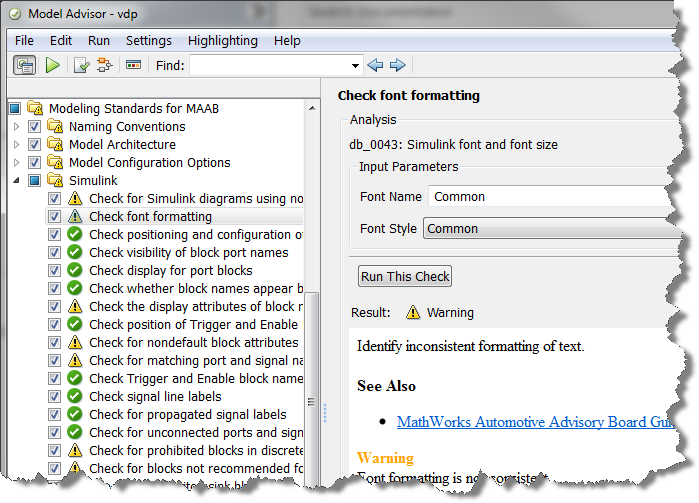Click the enable highlighting toolbar icon

(132, 65)
